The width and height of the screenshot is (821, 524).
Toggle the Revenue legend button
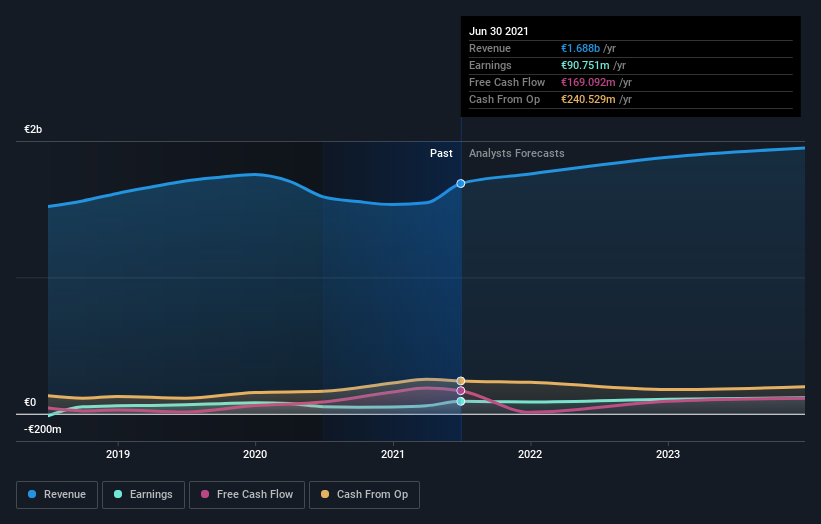57,495
